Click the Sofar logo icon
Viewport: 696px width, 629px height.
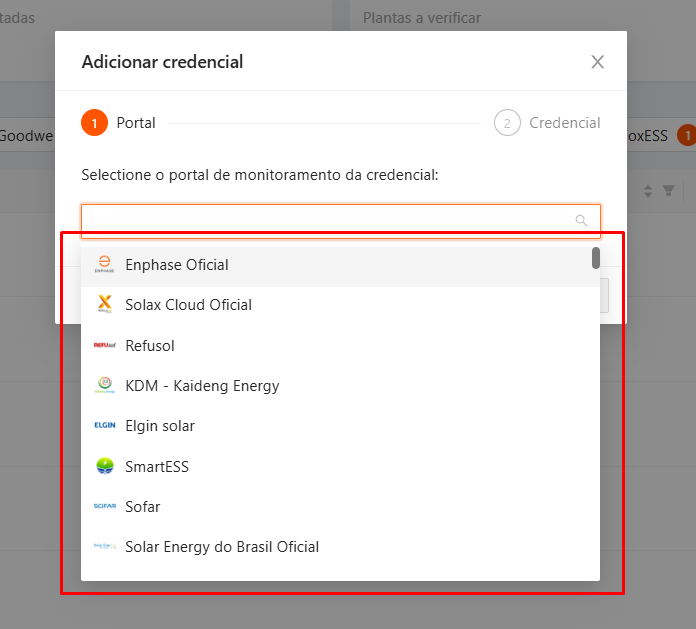coord(105,507)
